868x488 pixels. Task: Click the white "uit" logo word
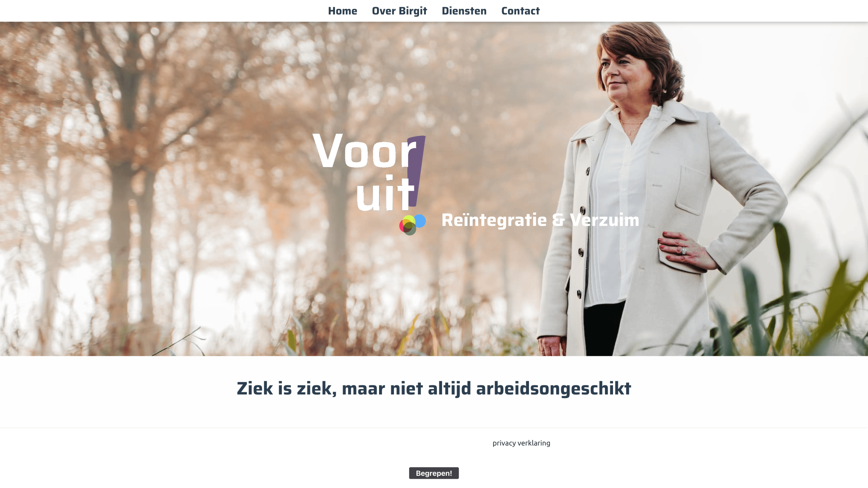pyautogui.click(x=385, y=193)
